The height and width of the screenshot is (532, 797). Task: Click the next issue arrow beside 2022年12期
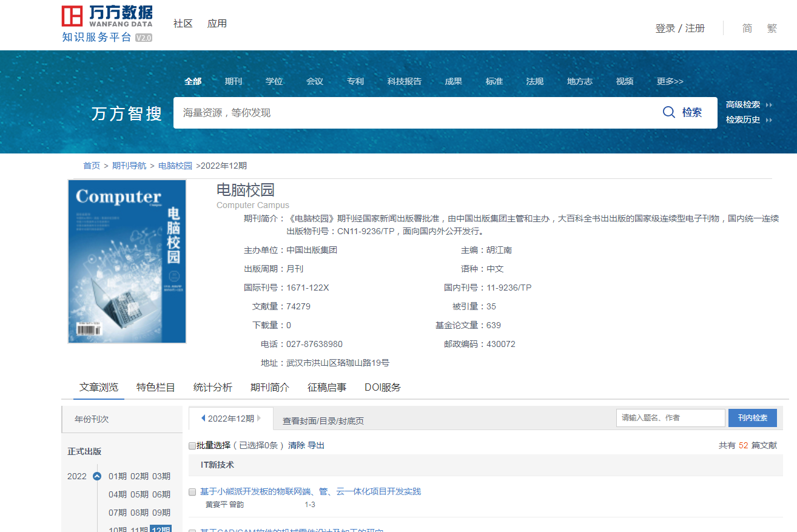click(259, 419)
